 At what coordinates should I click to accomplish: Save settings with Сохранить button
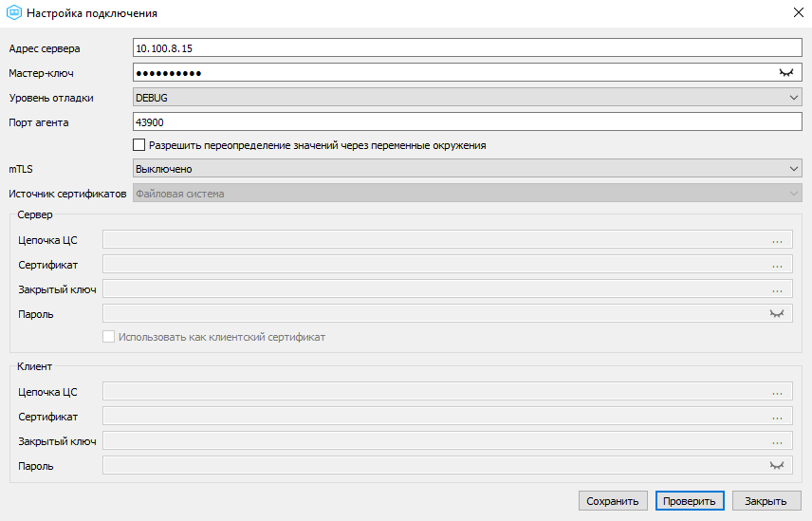tap(613, 501)
